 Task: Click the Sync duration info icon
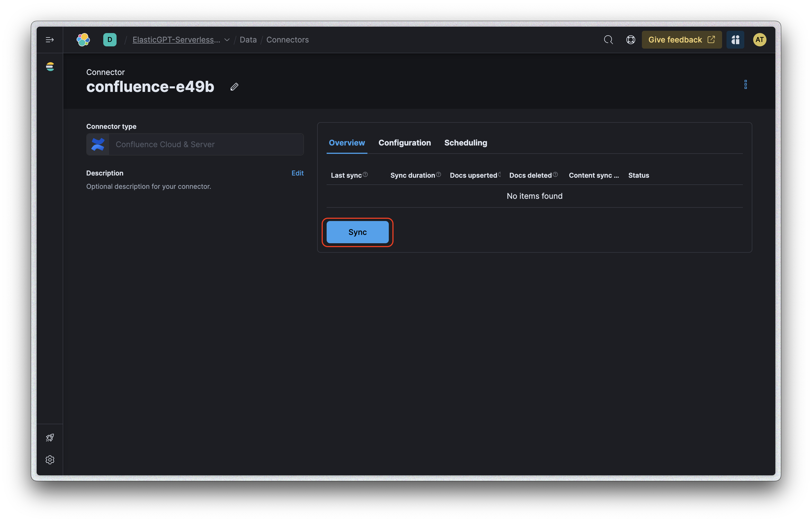click(x=438, y=175)
